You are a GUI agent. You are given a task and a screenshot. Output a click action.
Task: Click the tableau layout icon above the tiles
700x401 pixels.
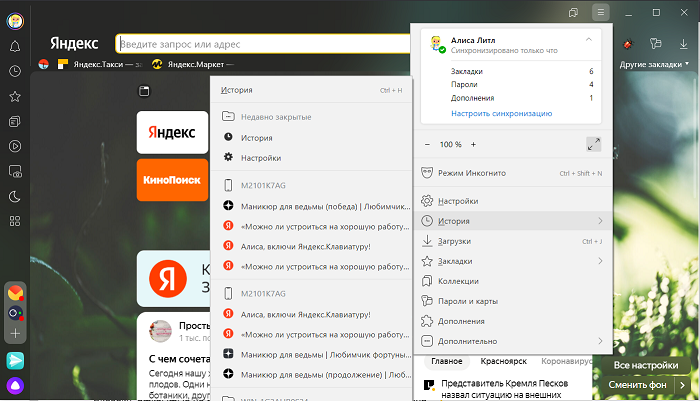tap(144, 91)
